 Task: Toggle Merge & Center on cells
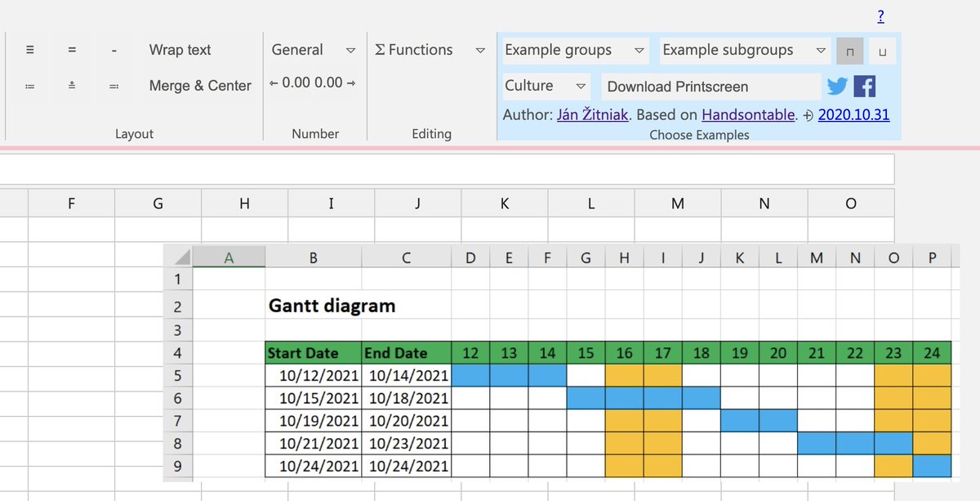(199, 85)
